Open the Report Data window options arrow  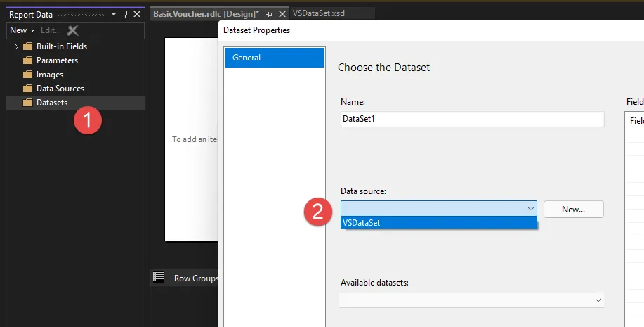click(x=114, y=14)
